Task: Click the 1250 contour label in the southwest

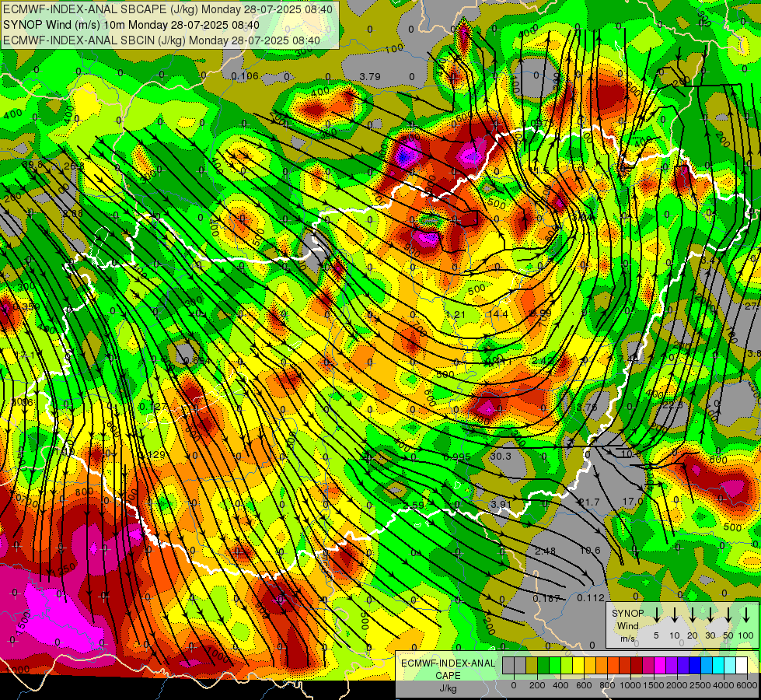Action: 62,569
